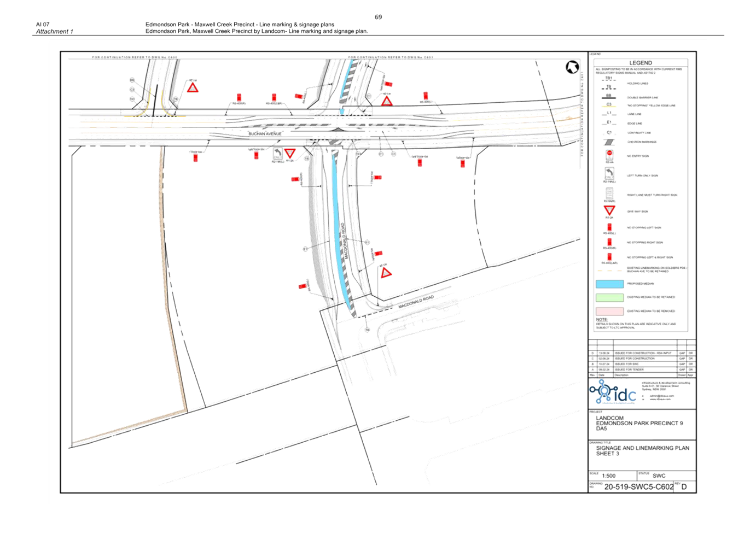Viewport: 756px width, 534px height.
Task: Click the 'CHEVRON MARKINGS' label
Action: 642,142
